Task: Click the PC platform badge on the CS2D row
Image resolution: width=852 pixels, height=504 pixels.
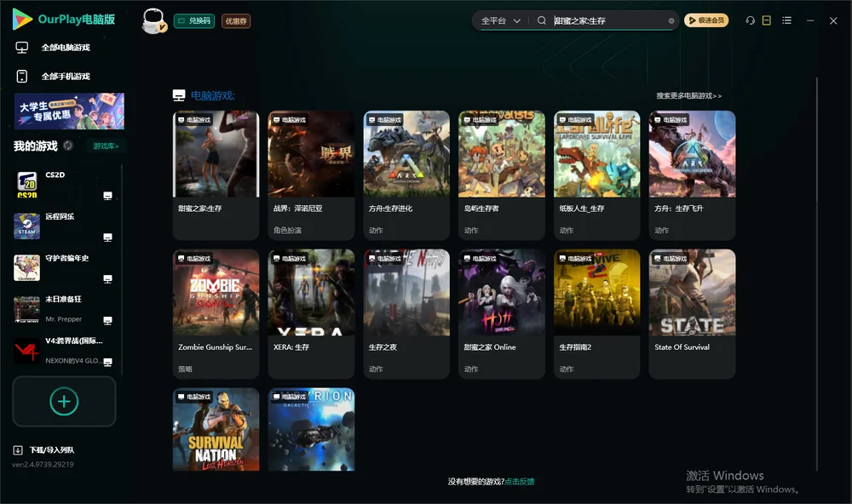Action: [x=107, y=196]
